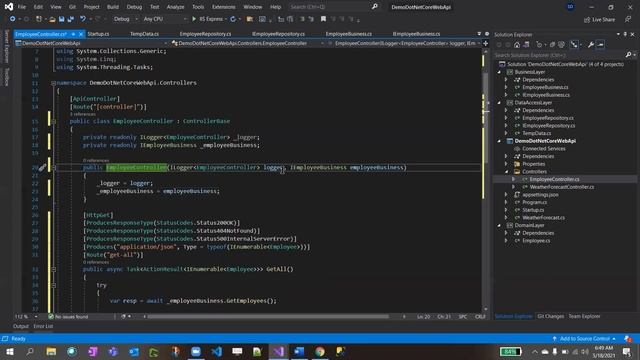Open Google Chrome from the taskbar
640x360 pixels.
coord(320,351)
